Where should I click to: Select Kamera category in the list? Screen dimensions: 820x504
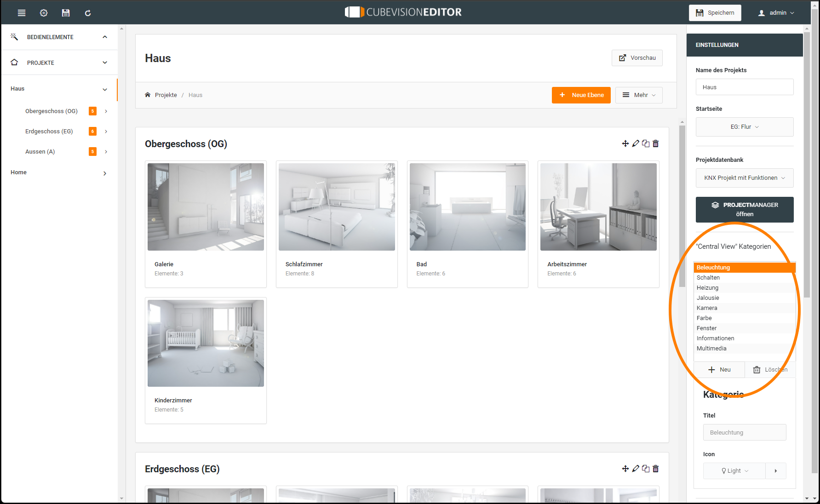pyautogui.click(x=745, y=308)
